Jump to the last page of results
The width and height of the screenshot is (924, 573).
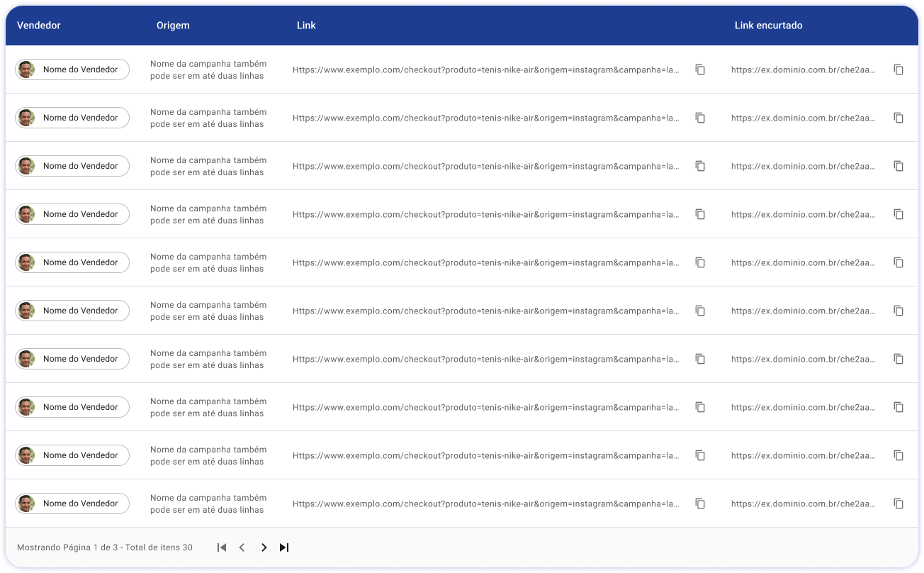284,547
